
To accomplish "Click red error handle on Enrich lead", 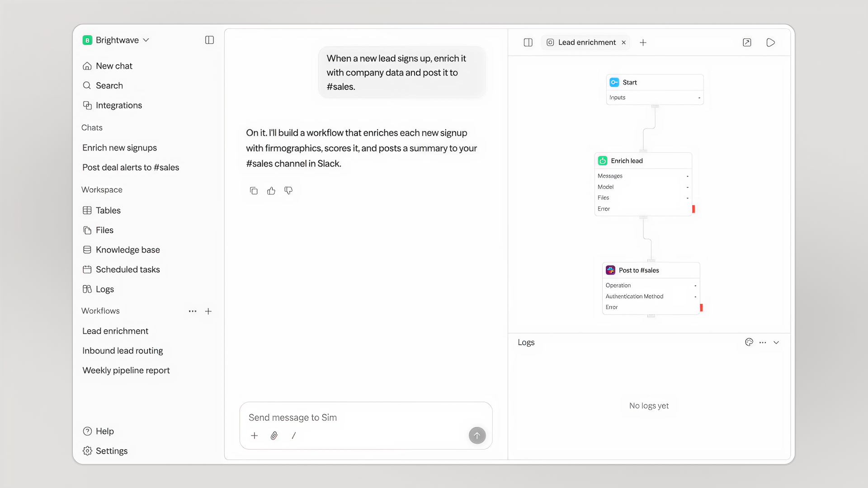I will pos(693,209).
